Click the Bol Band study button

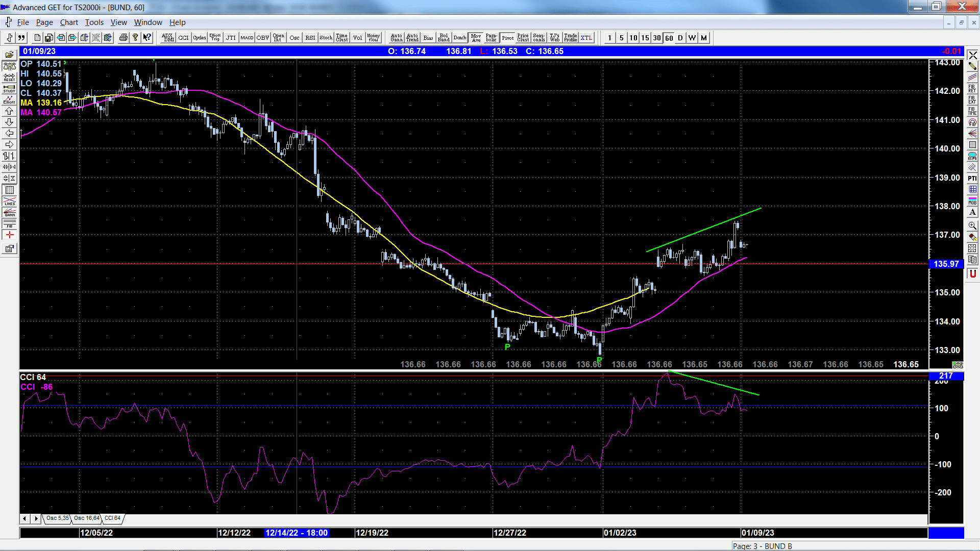click(444, 38)
